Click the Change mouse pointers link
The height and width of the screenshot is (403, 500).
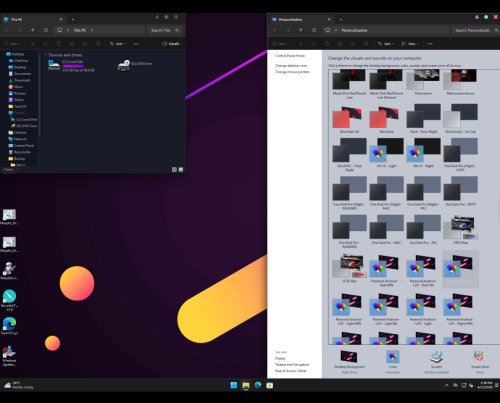click(x=292, y=72)
